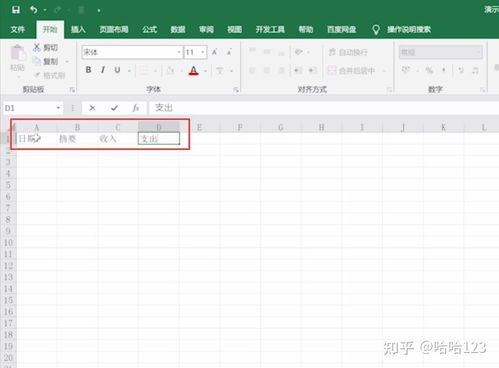Image resolution: width=499 pixels, height=368 pixels.
Task: Open the number format 常规 combo box
Action: [440, 52]
